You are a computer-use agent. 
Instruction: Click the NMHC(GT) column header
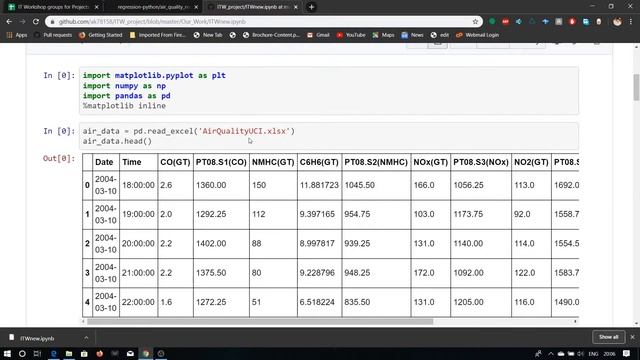273,162
